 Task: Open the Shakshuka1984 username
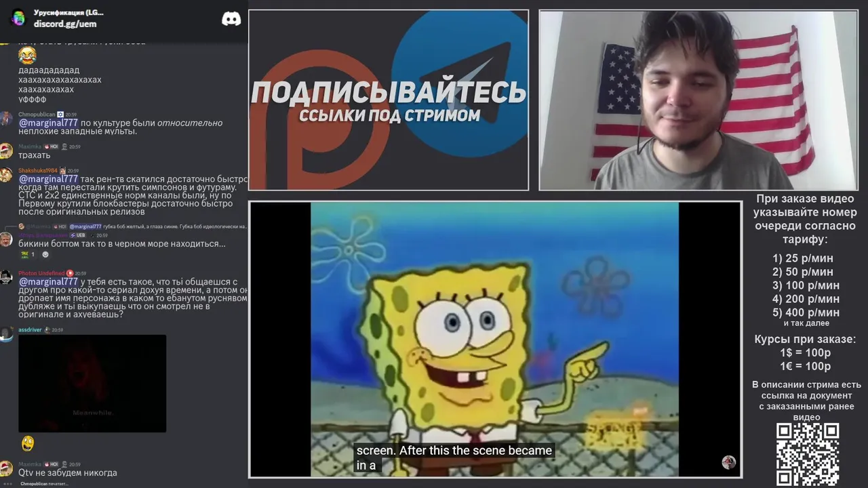[x=38, y=171]
